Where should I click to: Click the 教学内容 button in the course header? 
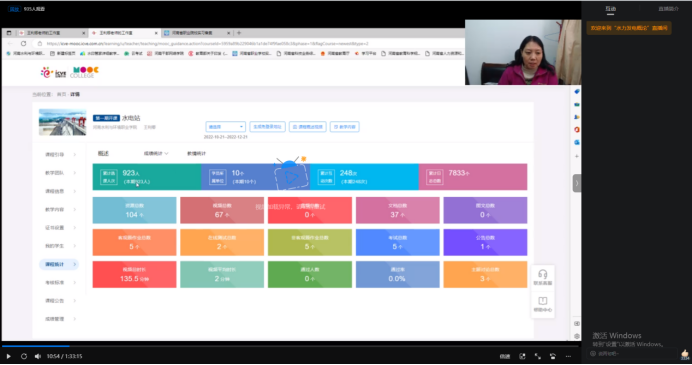[345, 127]
